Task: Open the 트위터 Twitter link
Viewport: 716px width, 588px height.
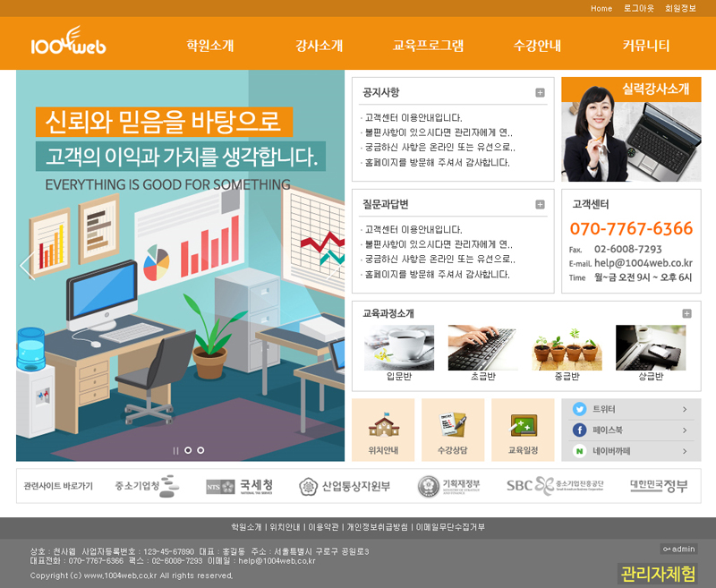Action: point(631,409)
